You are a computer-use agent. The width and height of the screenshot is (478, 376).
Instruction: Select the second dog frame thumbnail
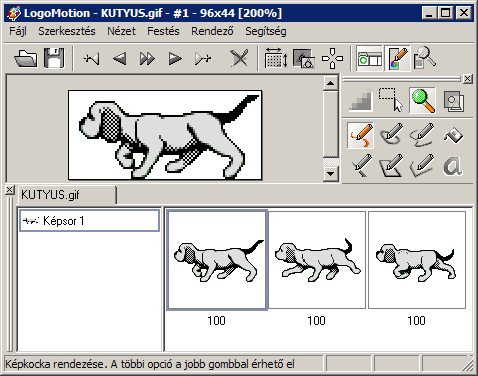(x=317, y=260)
